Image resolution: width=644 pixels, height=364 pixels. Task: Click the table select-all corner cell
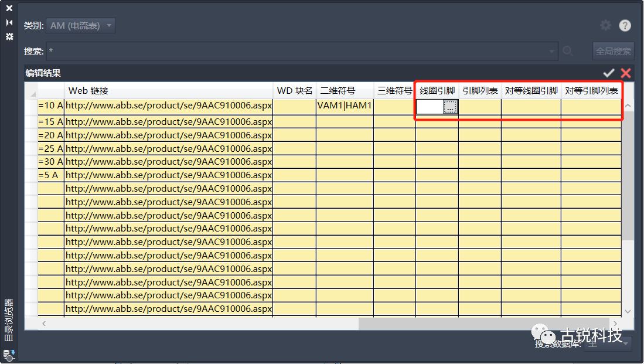(x=31, y=91)
